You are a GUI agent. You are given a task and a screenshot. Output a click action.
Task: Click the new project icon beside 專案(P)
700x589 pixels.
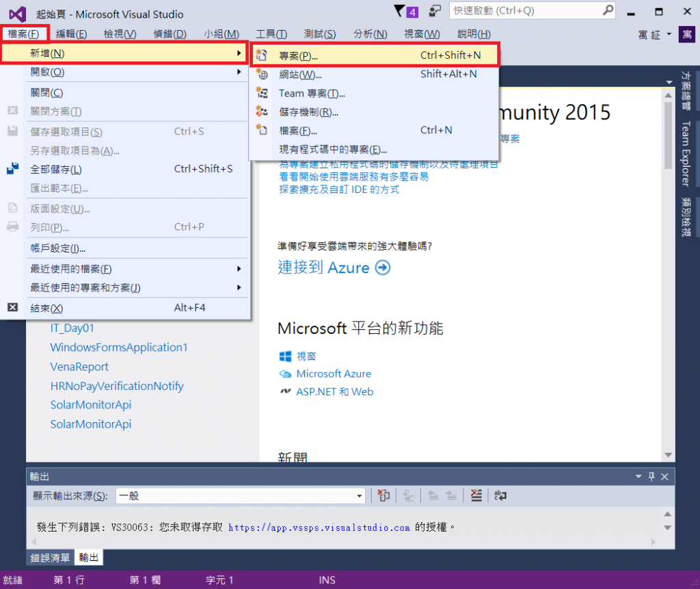(262, 55)
